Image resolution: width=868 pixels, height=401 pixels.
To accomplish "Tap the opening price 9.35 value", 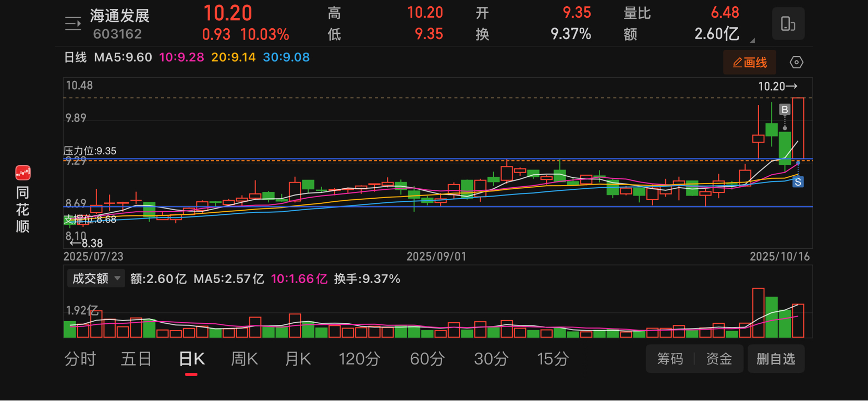I will click(577, 13).
